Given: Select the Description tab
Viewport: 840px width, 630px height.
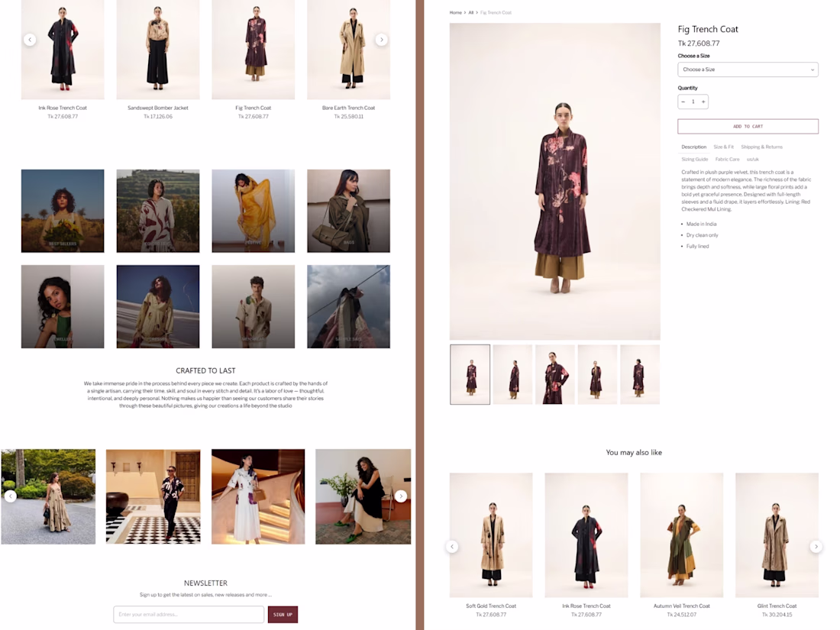Looking at the screenshot, I should 693,147.
